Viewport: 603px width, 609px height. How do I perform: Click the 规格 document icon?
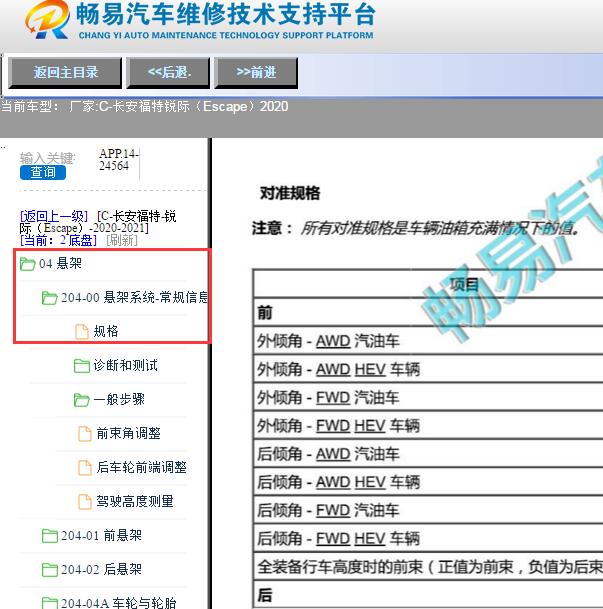click(82, 332)
